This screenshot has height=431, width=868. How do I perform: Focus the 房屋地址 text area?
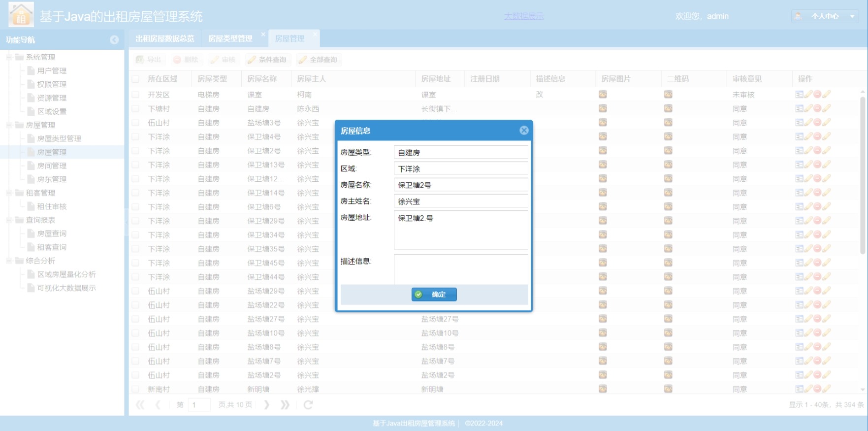coord(461,230)
